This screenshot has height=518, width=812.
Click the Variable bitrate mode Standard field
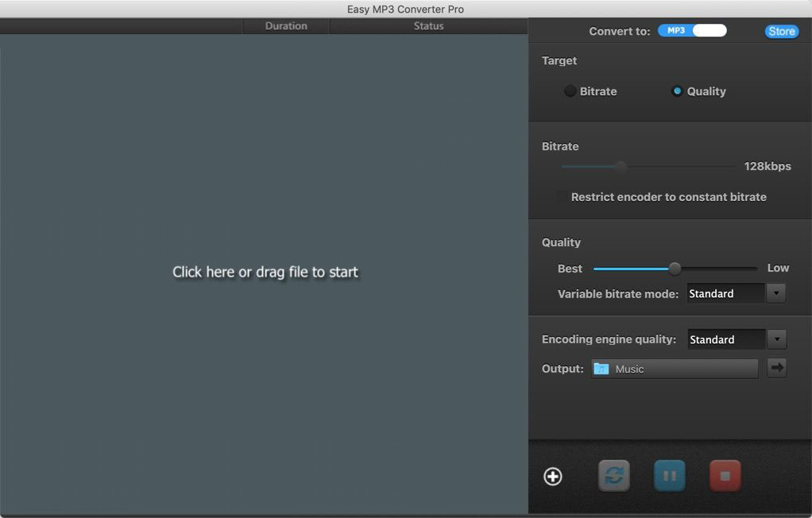click(x=726, y=293)
